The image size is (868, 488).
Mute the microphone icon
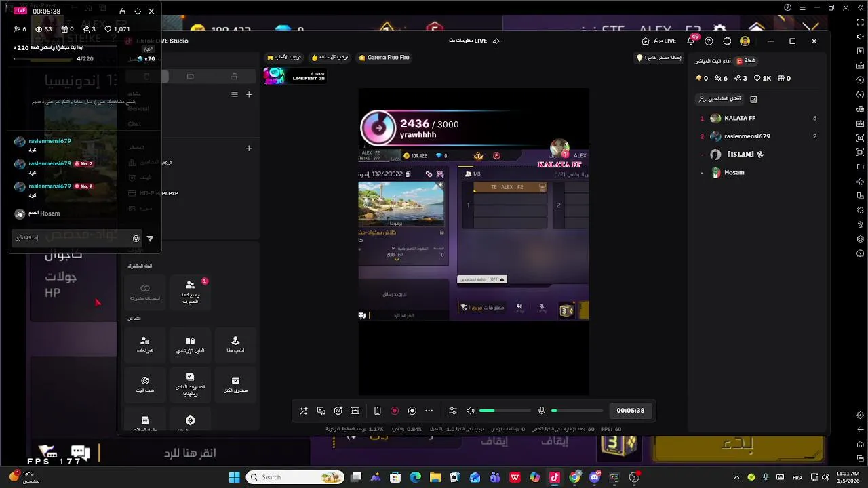click(x=542, y=411)
